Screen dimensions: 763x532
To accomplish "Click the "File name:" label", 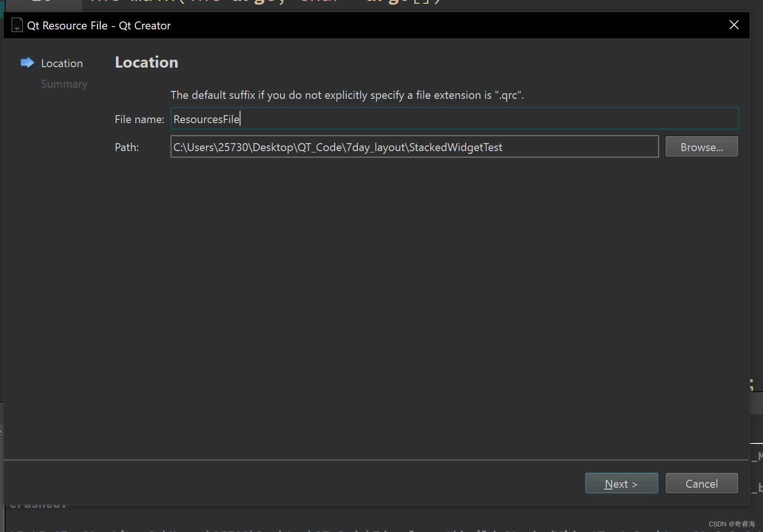I will [x=139, y=119].
